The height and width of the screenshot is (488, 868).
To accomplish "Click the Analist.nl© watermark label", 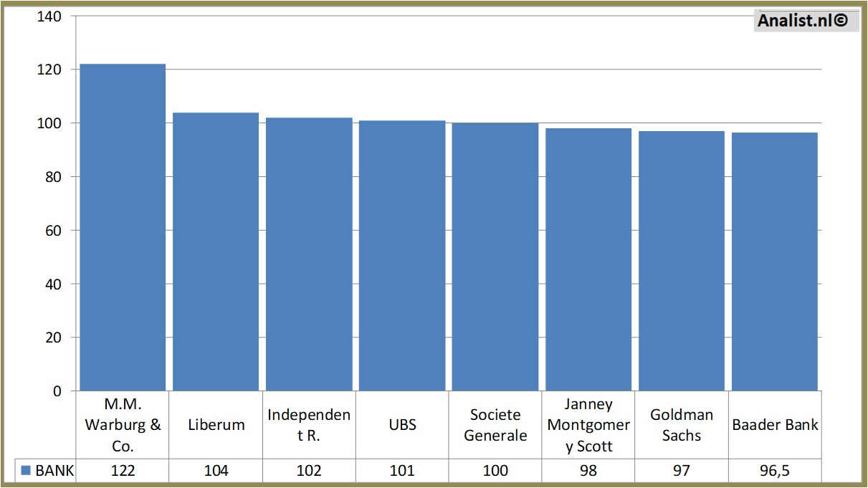I will [x=803, y=21].
